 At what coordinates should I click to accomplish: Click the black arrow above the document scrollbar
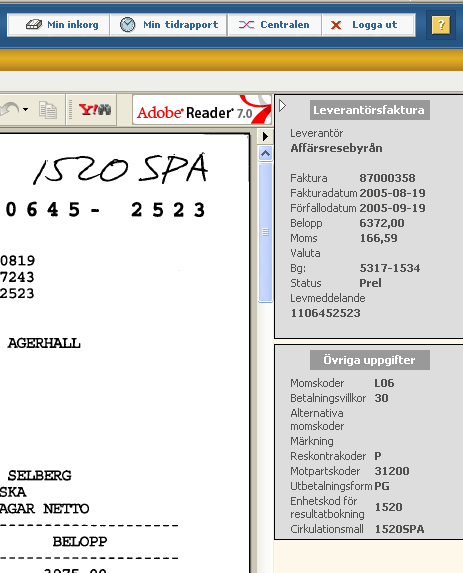coord(265,136)
